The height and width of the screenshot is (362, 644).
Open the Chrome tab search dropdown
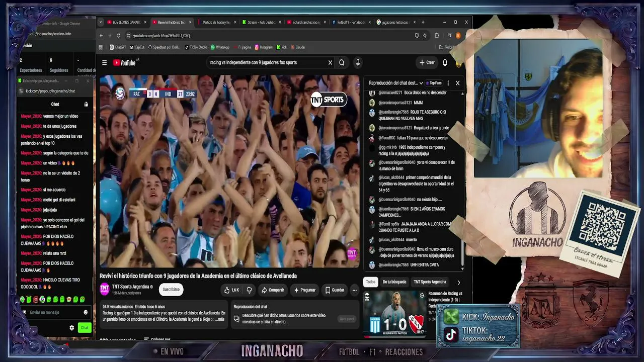[101, 22]
